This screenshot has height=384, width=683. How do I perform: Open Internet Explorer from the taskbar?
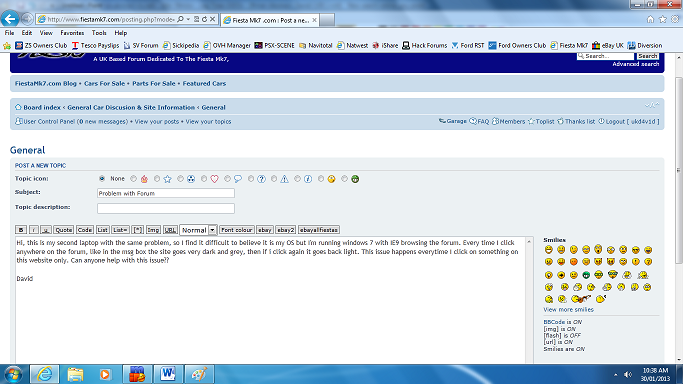(44, 374)
